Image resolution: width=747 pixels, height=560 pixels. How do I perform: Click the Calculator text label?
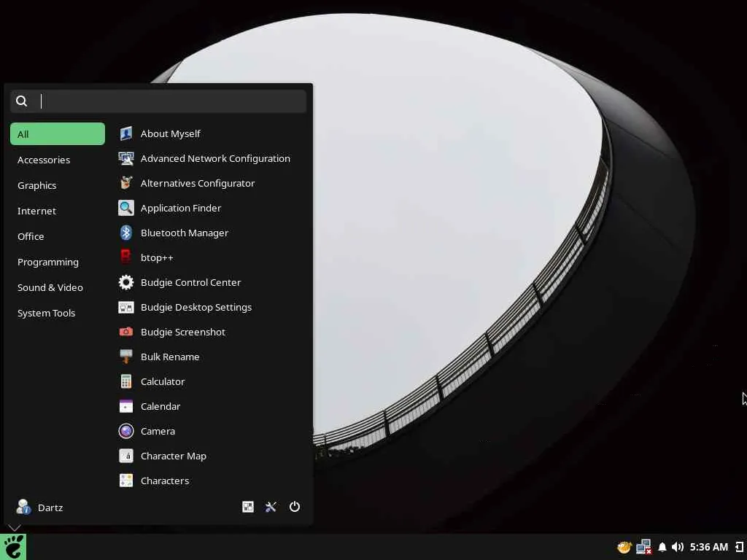pos(163,381)
